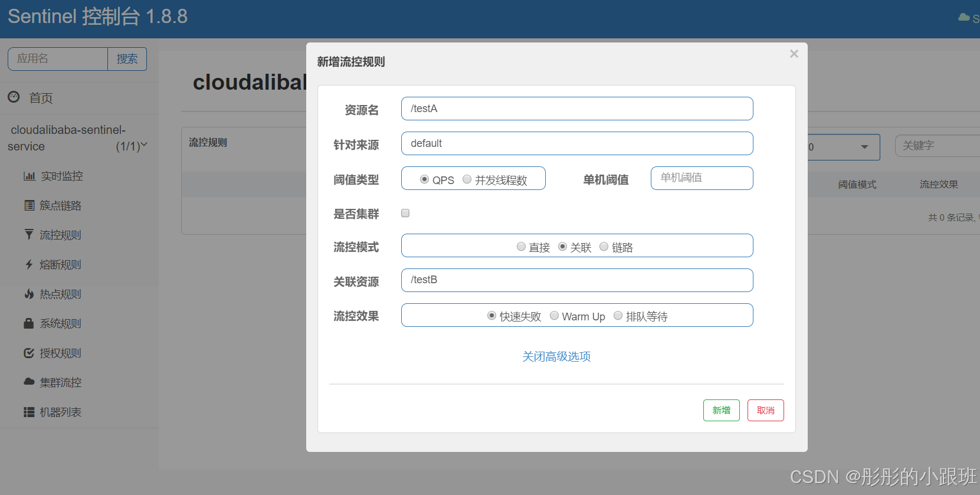Viewport: 980px width, 495px height.
Task: Click the (1/1) machine count text
Action: pyautogui.click(x=127, y=146)
